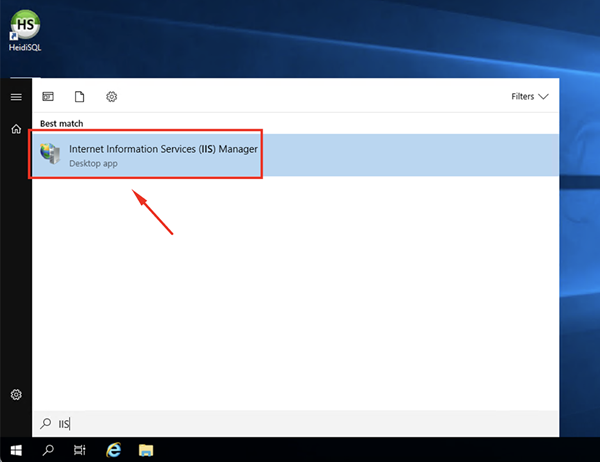This screenshot has height=462, width=600.
Task: Filter search results by Apps icon
Action: pyautogui.click(x=48, y=96)
